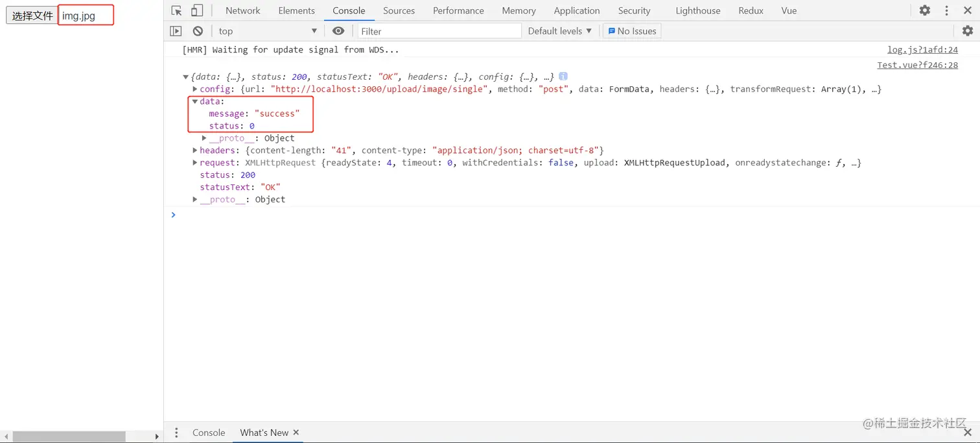Click the upload URL string in config

379,89
